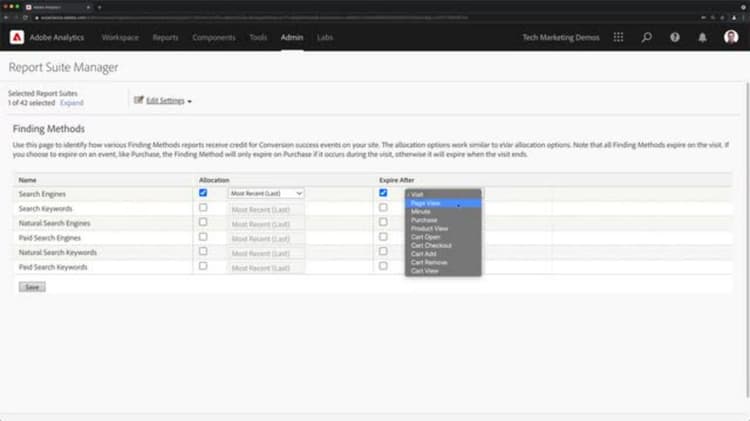Click the browser back arrow

pos(6,18)
